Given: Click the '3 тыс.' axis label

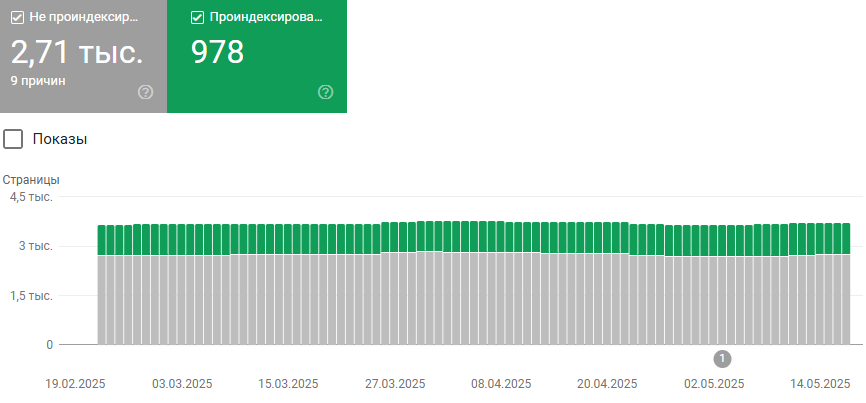Looking at the screenshot, I should coord(36,246).
